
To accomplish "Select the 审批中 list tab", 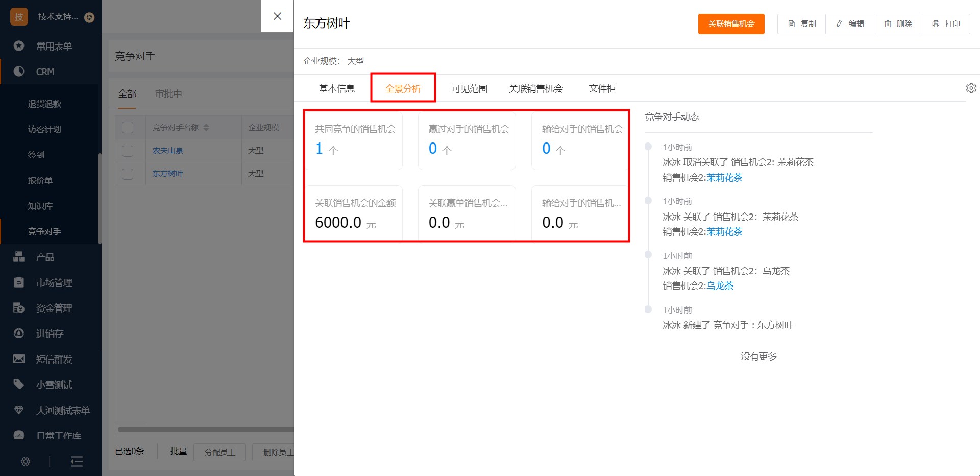I will [x=168, y=94].
